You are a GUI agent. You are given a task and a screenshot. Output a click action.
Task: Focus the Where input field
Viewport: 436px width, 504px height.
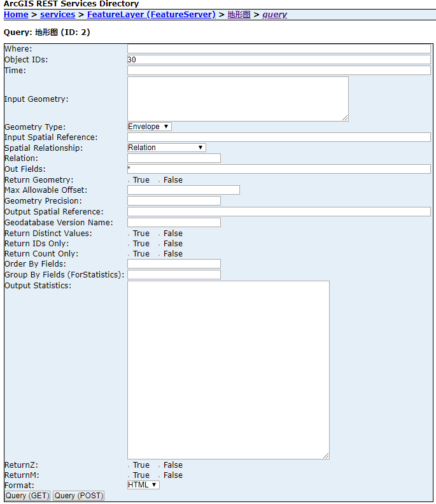(279, 49)
